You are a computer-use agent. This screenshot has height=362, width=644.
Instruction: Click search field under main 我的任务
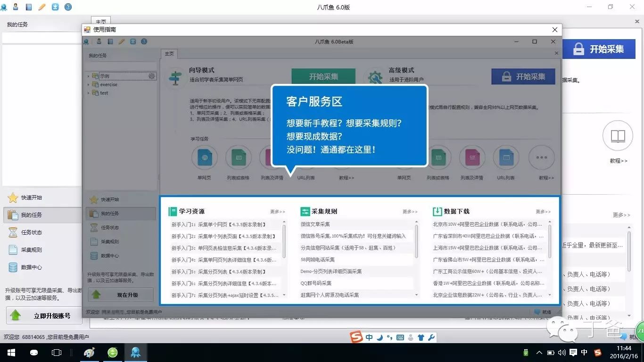click(x=41, y=38)
